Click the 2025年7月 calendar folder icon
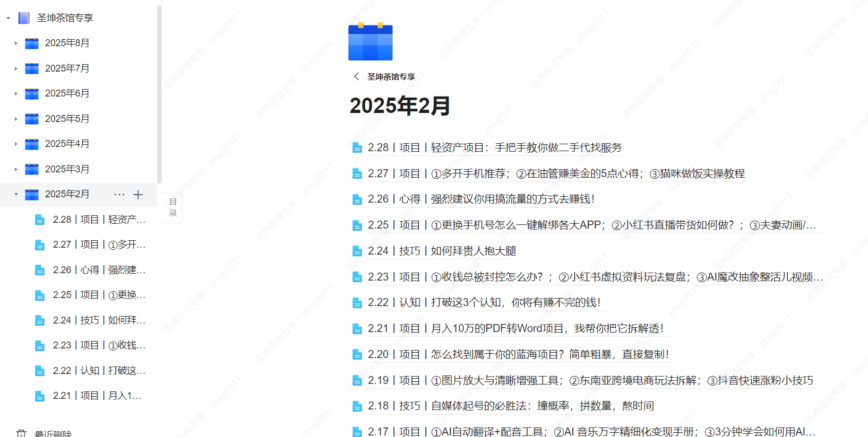This screenshot has height=437, width=868. (32, 68)
